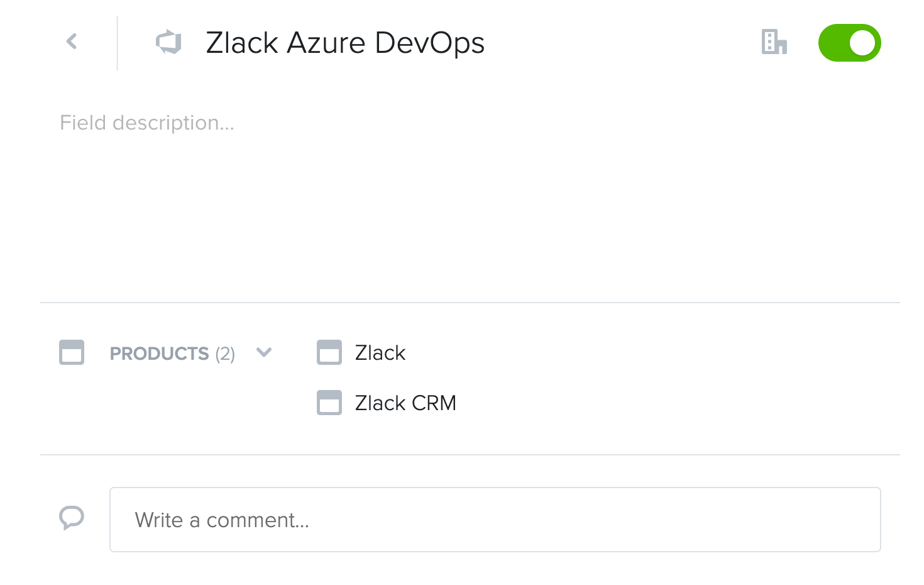Click the Field description placeholder text
Image resolution: width=924 pixels, height=585 pixels.
click(147, 123)
